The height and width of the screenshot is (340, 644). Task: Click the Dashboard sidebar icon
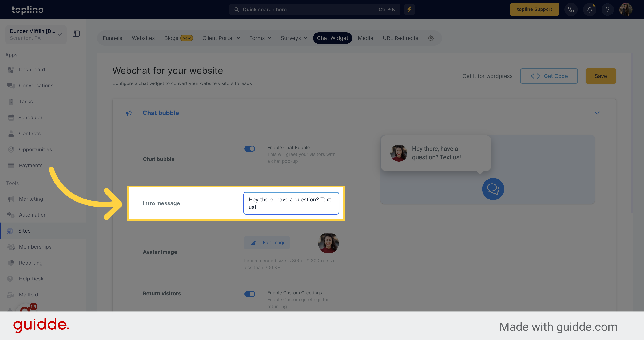coord(11,69)
